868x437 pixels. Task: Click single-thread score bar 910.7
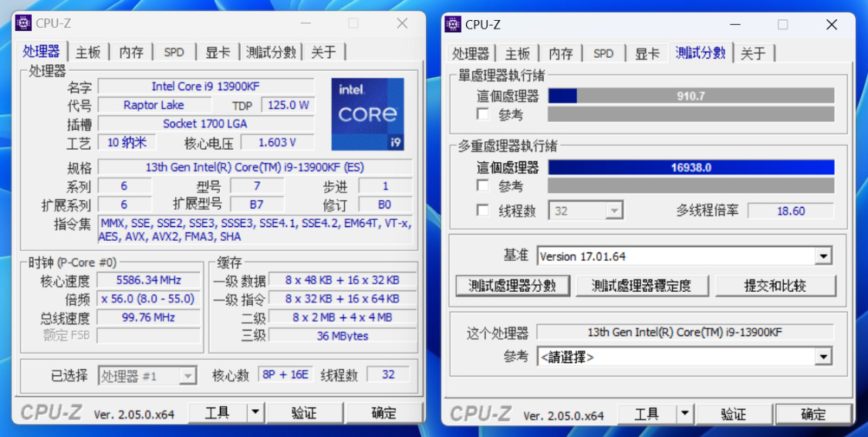tap(691, 96)
